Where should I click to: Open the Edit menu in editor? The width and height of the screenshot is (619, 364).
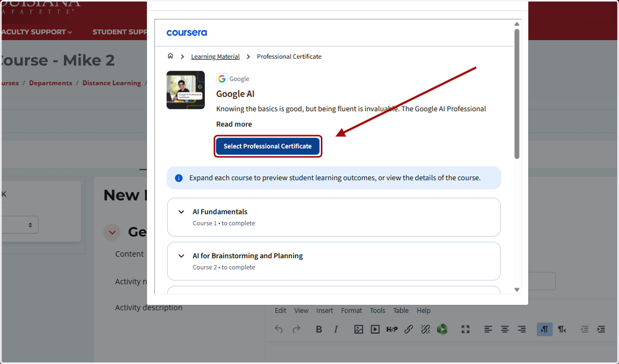281,310
